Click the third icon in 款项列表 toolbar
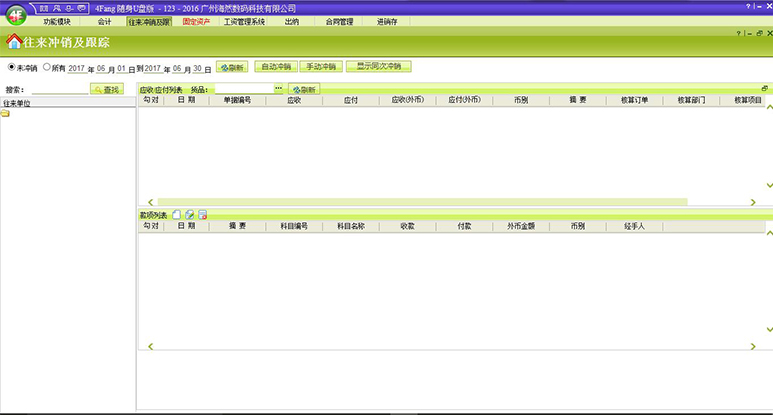Image resolution: width=773 pixels, height=415 pixels. pyautogui.click(x=202, y=214)
